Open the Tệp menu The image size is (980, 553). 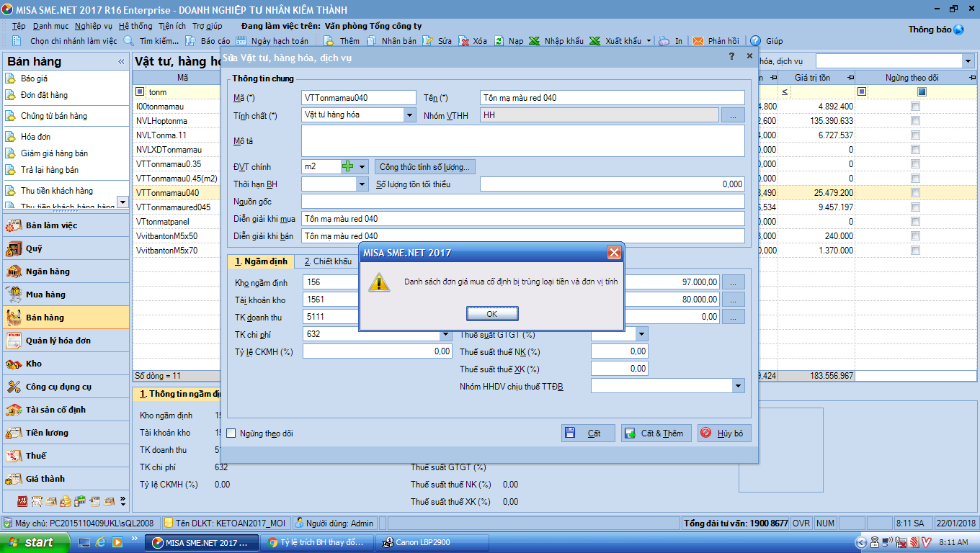coord(19,26)
